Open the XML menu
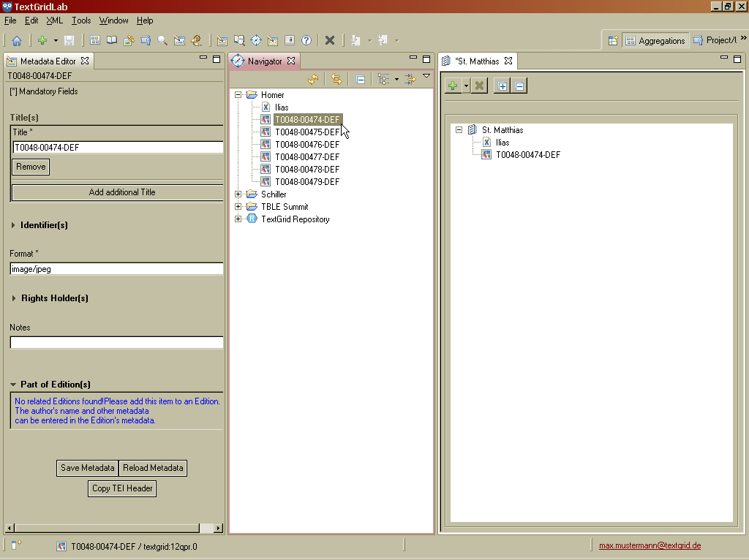Screen dimensions: 749x560 click(54, 20)
